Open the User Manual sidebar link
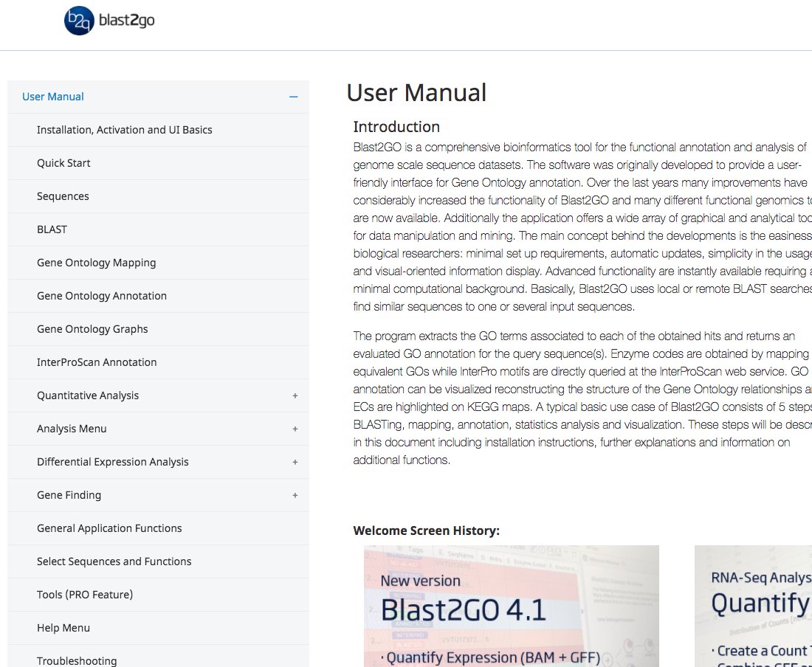Viewport: 812px width, 667px height. pos(53,97)
